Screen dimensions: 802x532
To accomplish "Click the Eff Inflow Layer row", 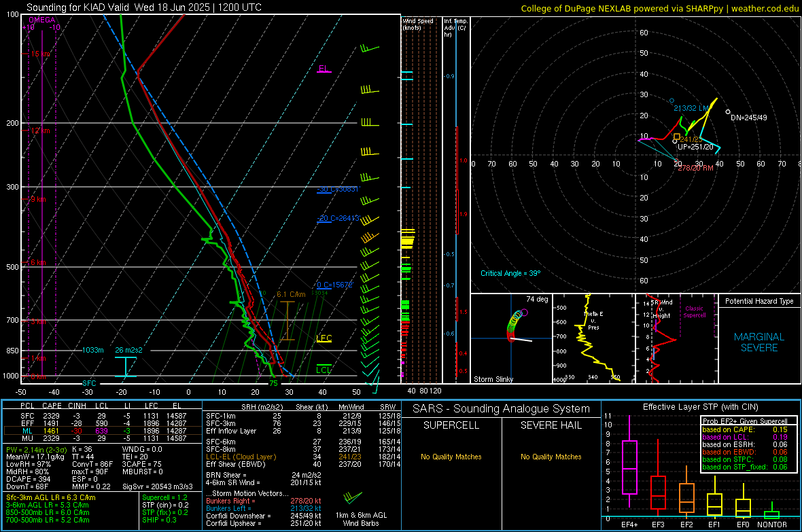I will [x=303, y=431].
